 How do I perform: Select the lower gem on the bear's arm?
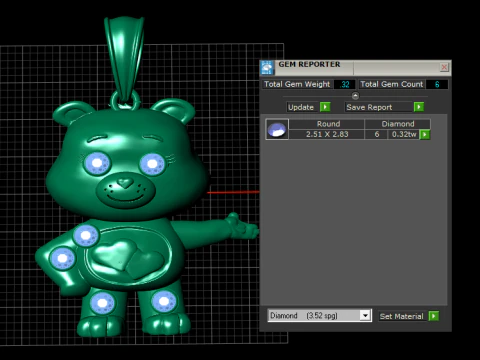pos(62,258)
